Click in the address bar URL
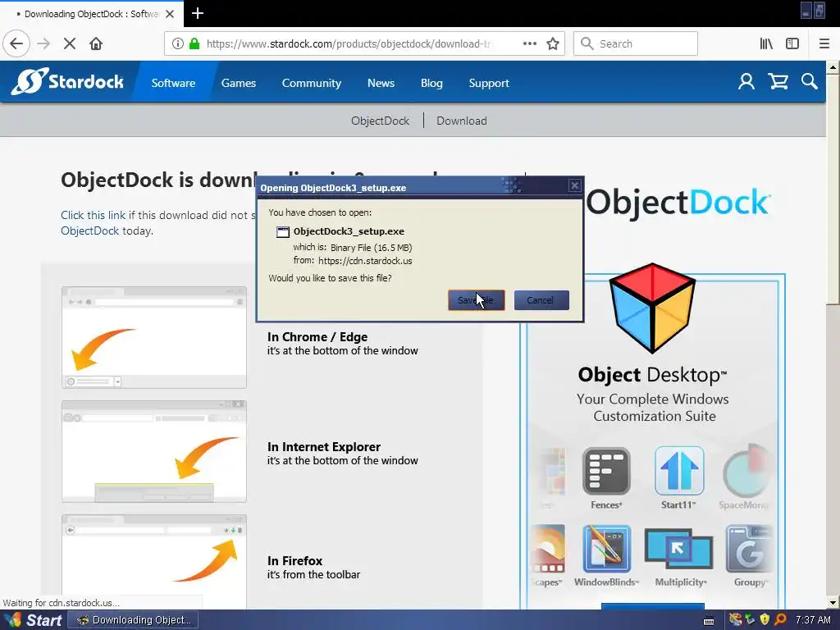840x630 pixels. (x=348, y=44)
